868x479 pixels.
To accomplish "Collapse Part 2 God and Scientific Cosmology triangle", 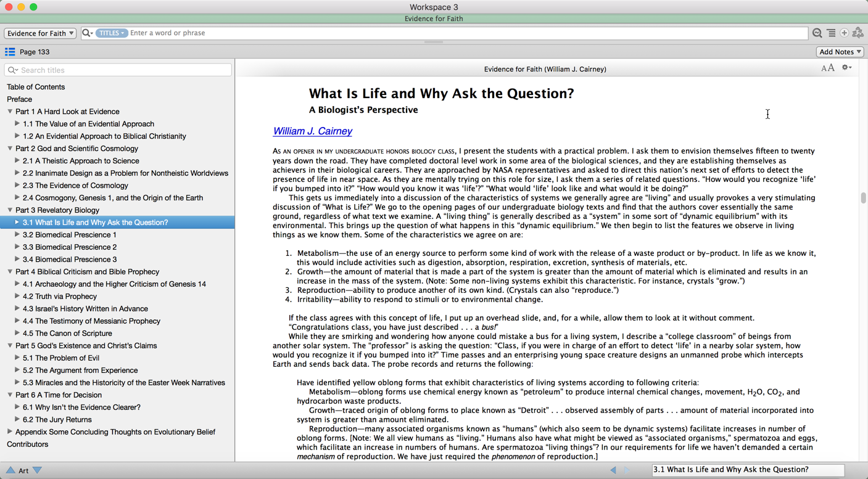I will point(10,149).
